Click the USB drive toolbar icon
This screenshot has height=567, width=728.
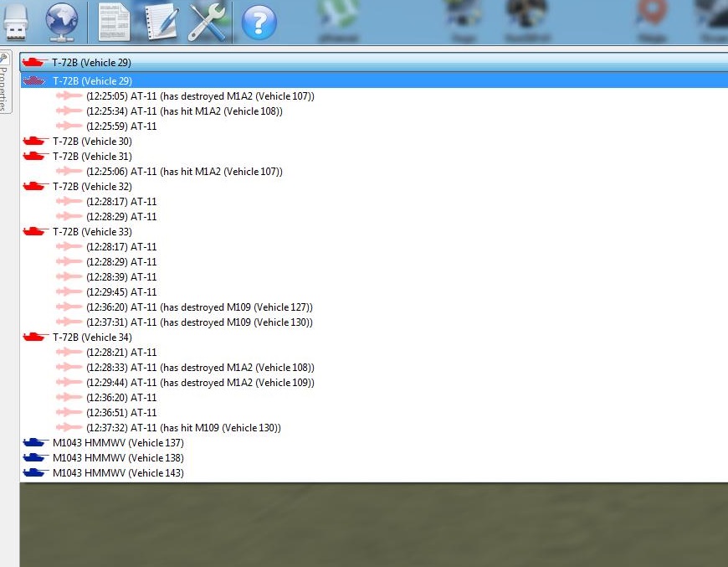(x=15, y=22)
